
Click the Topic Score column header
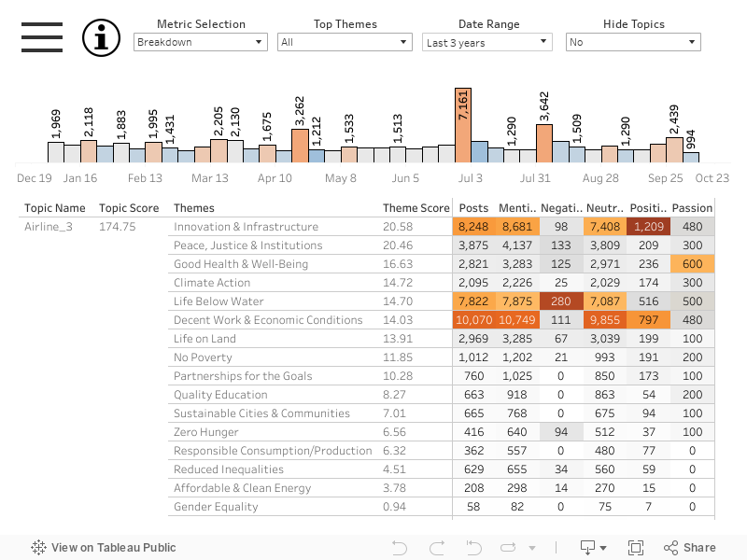pyautogui.click(x=129, y=208)
